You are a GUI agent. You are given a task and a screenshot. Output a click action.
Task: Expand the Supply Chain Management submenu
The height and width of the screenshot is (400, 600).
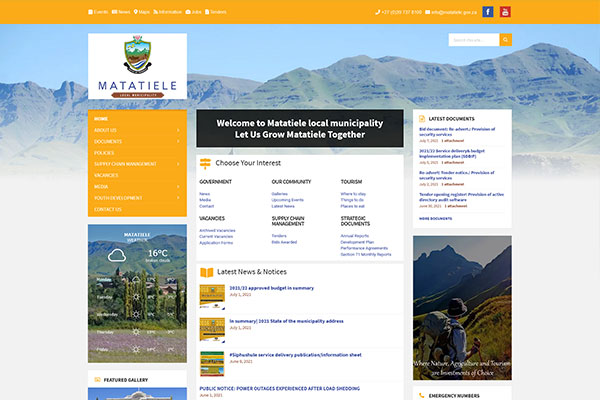point(180,164)
